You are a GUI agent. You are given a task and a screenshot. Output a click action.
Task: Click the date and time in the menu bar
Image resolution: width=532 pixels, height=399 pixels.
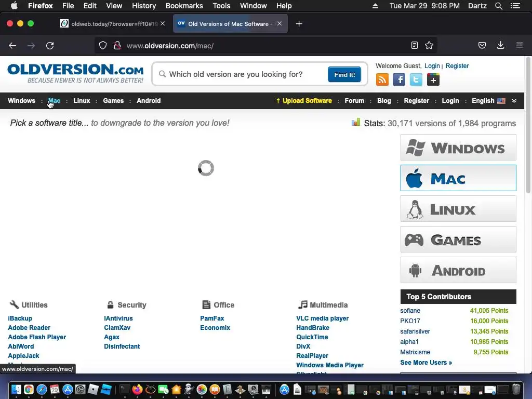tap(424, 6)
